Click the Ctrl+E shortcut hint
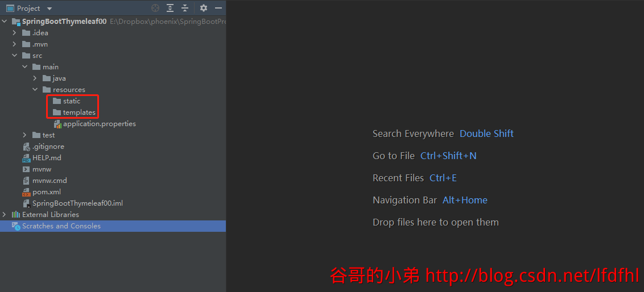This screenshot has height=292, width=644. click(443, 178)
